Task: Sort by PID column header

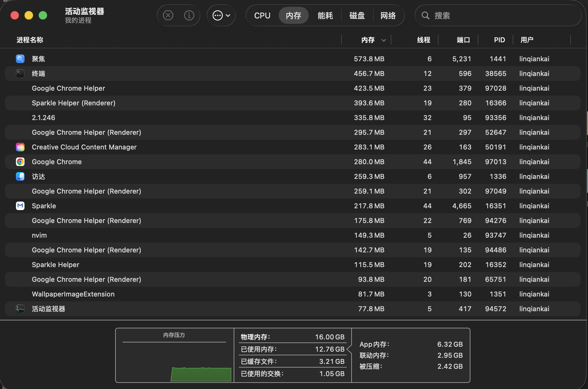Action: (x=499, y=40)
